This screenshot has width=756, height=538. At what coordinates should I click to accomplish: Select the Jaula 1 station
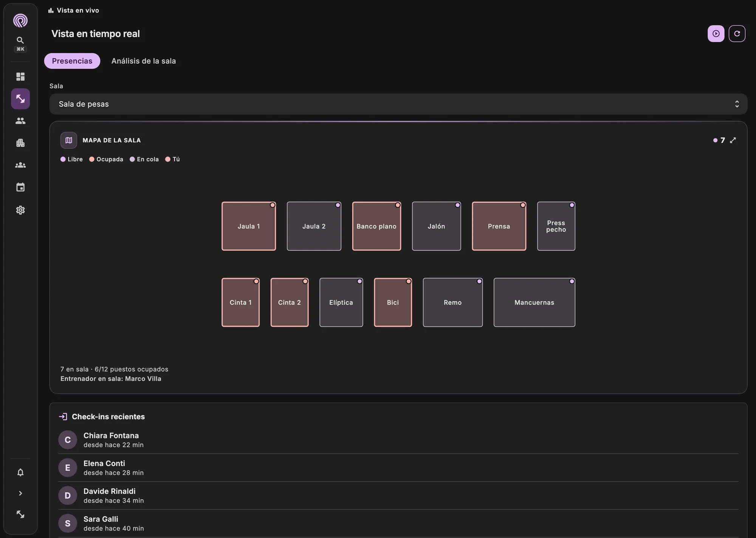249,226
